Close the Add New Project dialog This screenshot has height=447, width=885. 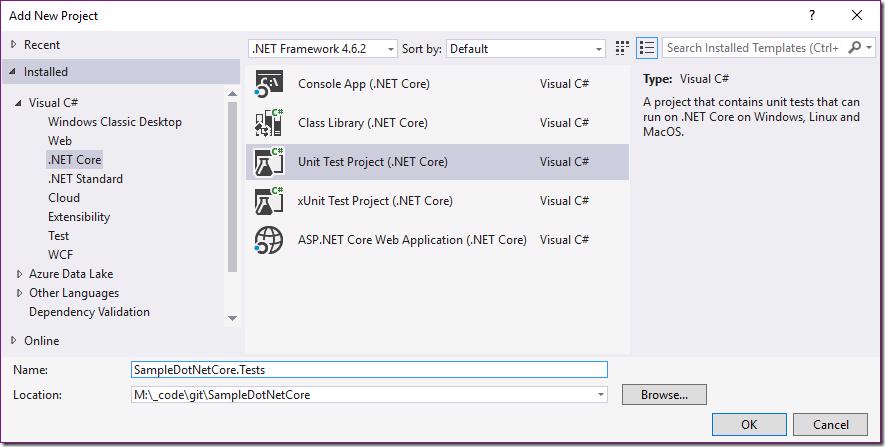click(x=857, y=15)
